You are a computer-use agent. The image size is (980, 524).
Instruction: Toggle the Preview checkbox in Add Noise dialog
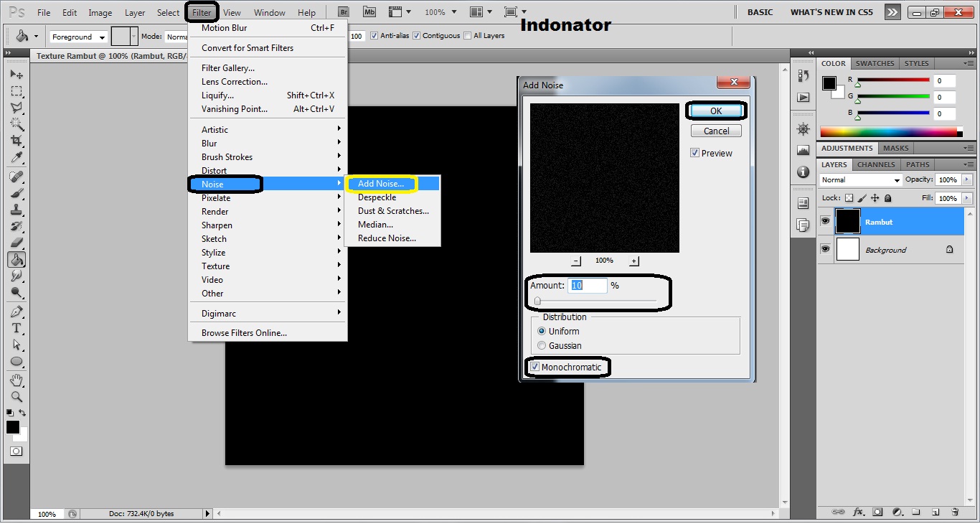click(x=694, y=152)
